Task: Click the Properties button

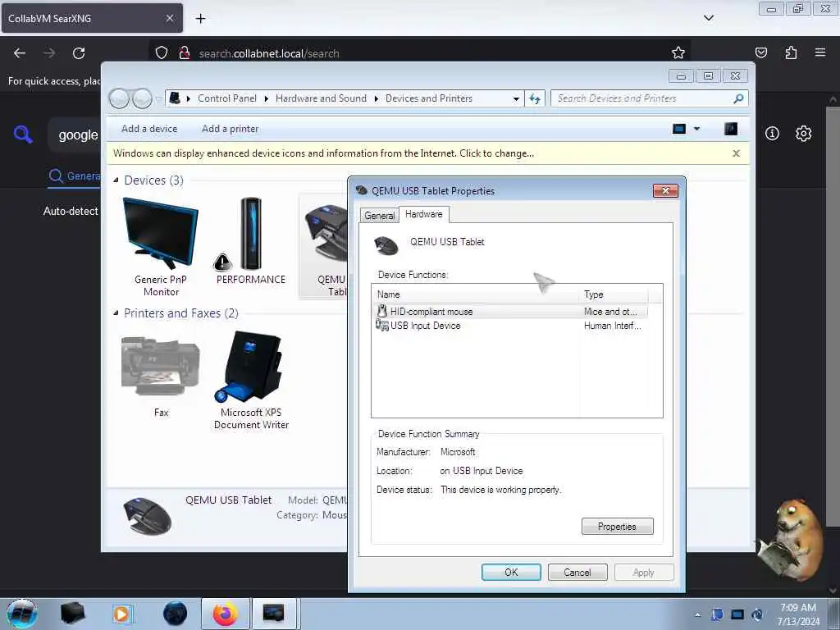Action: pyautogui.click(x=617, y=527)
